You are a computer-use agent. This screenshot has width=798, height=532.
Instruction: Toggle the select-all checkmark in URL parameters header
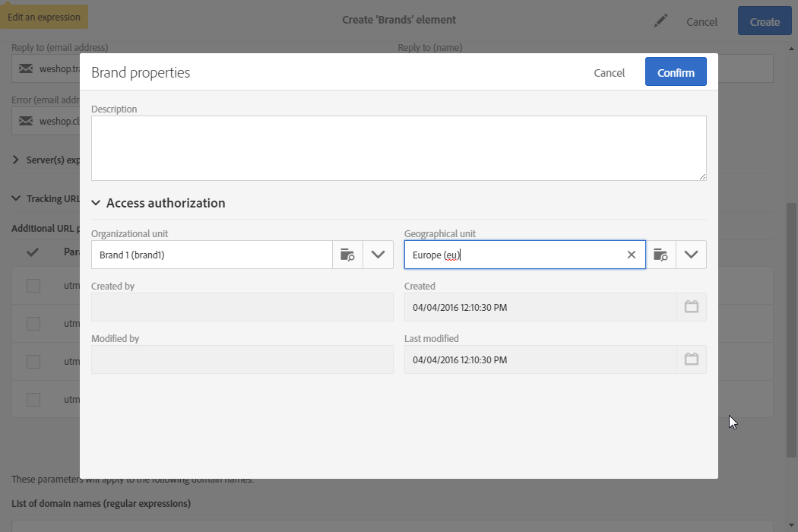pyautogui.click(x=33, y=252)
